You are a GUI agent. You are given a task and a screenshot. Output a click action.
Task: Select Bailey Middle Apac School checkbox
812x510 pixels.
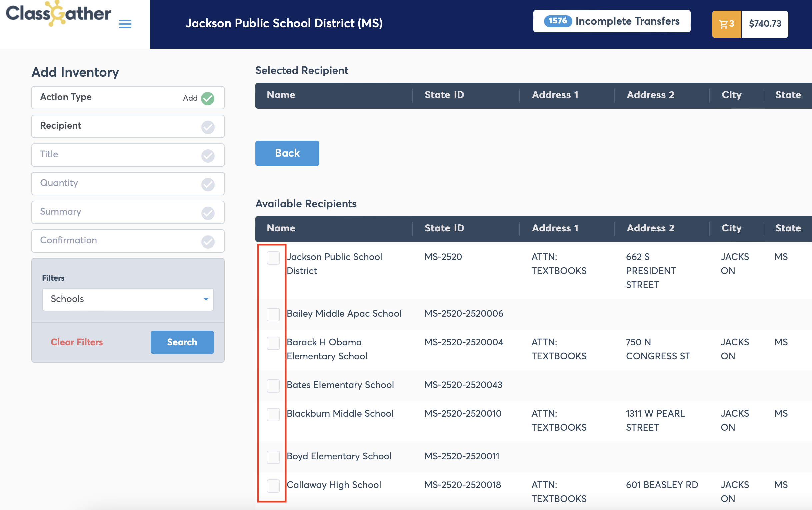click(273, 314)
